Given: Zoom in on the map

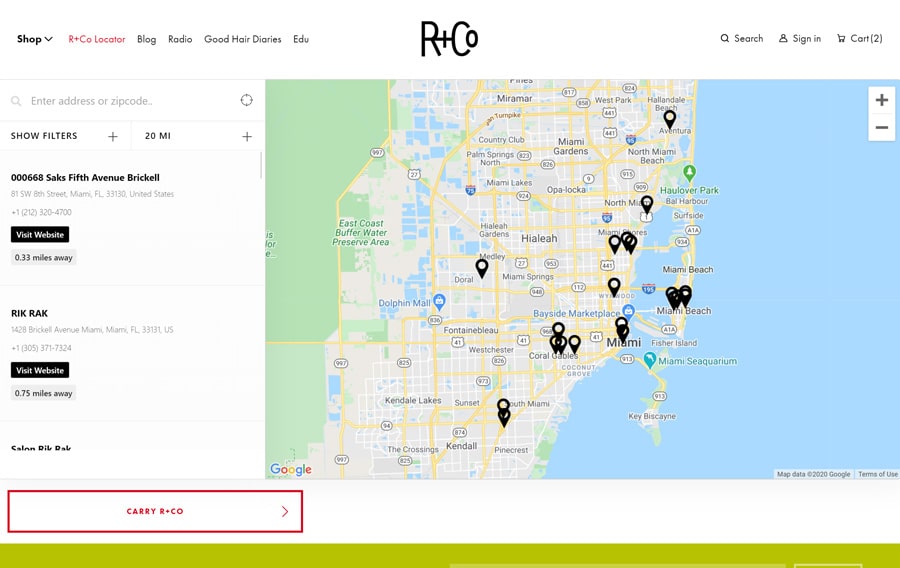Looking at the screenshot, I should point(881,100).
